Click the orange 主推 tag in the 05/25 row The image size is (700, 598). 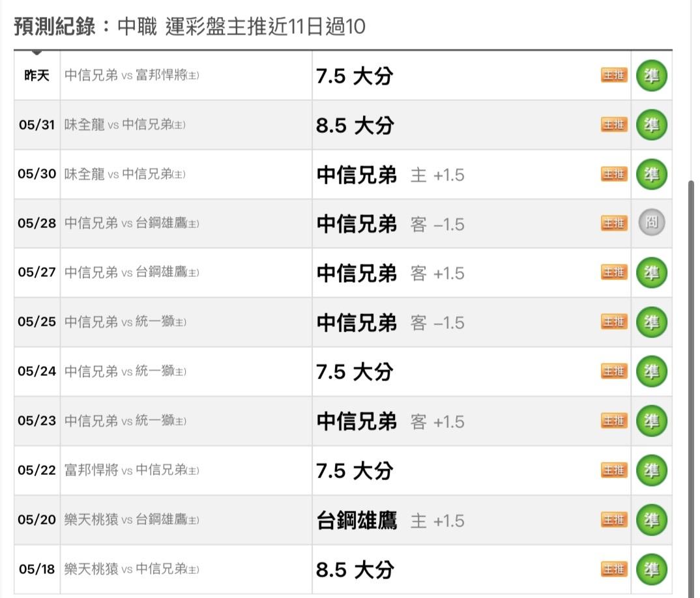(614, 322)
